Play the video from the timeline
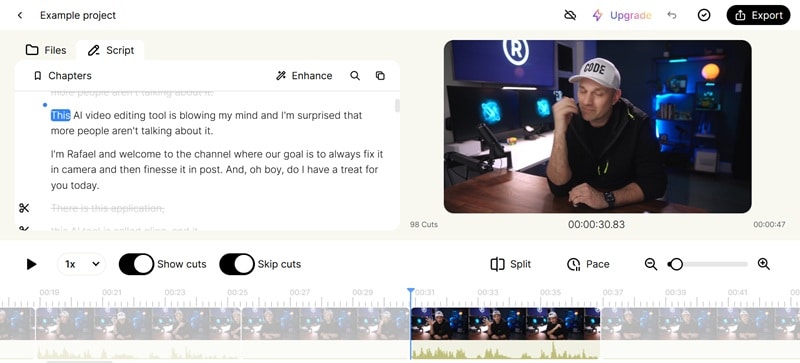Viewport: 800px width, 363px height. click(31, 264)
